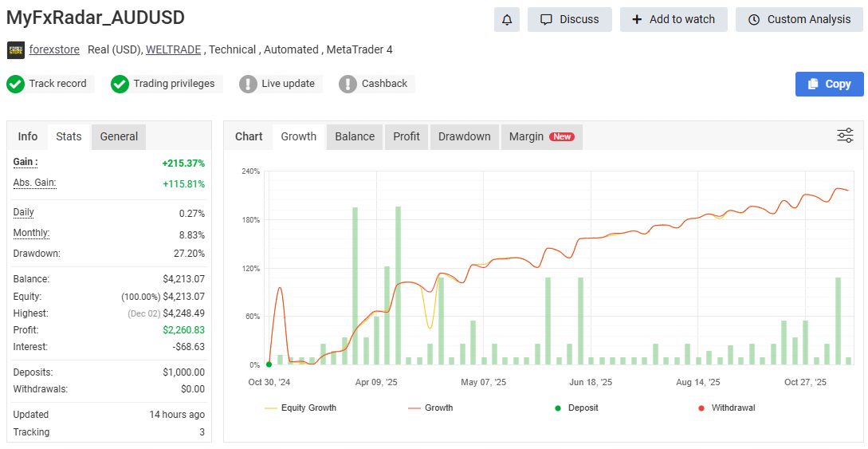Select the Stats tab

(x=69, y=136)
